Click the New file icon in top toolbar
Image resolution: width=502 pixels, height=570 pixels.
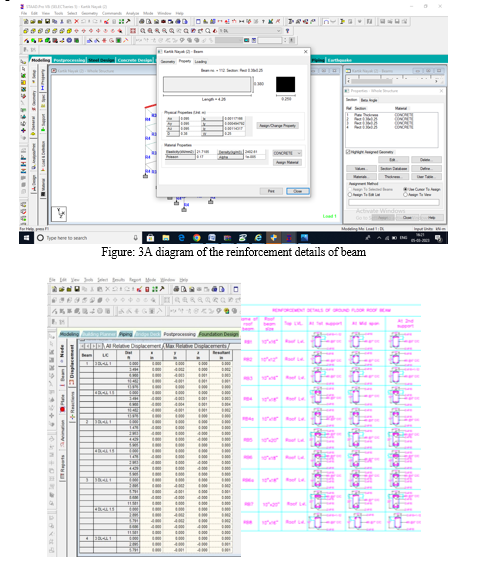[26, 21]
